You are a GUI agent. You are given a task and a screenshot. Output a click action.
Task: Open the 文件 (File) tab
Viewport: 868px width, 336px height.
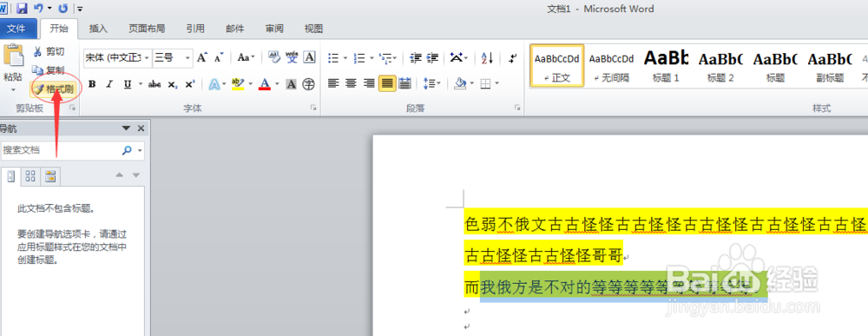tap(16, 29)
